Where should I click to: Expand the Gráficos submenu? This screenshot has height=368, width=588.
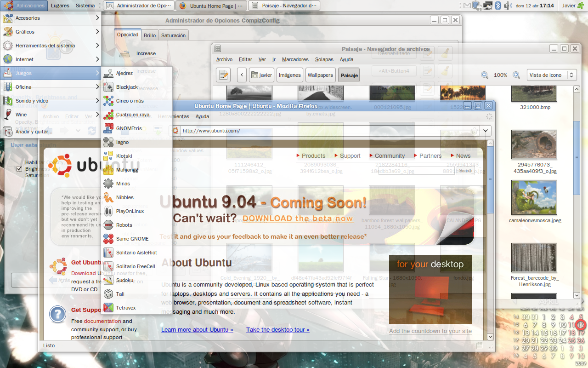pos(51,32)
